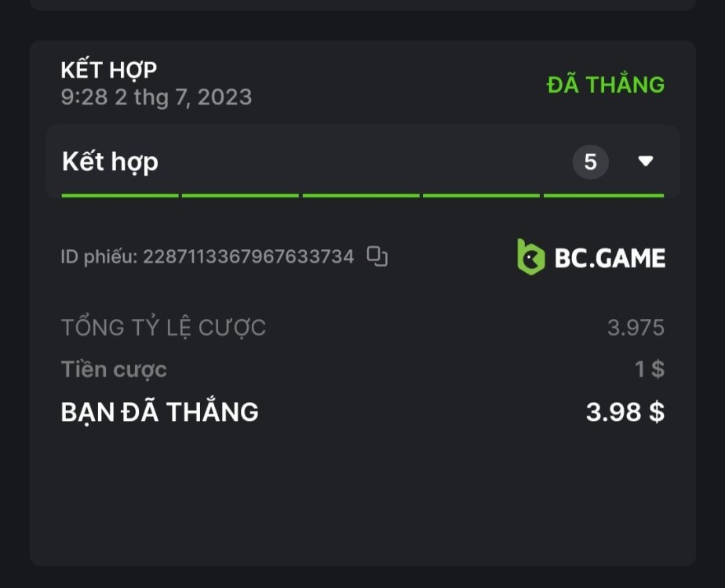Select the first green progress segment

click(x=120, y=195)
